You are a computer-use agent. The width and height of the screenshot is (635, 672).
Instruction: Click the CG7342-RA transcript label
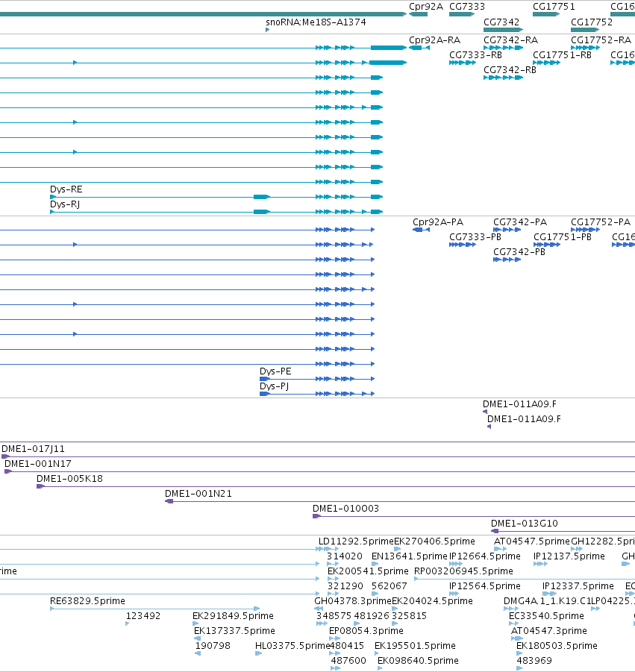(510, 40)
